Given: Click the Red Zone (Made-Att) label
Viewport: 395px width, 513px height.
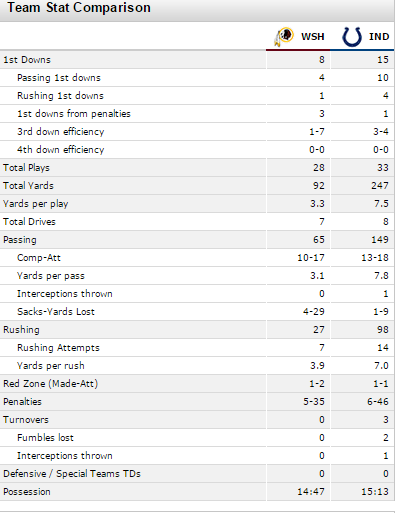Looking at the screenshot, I should coord(51,384).
